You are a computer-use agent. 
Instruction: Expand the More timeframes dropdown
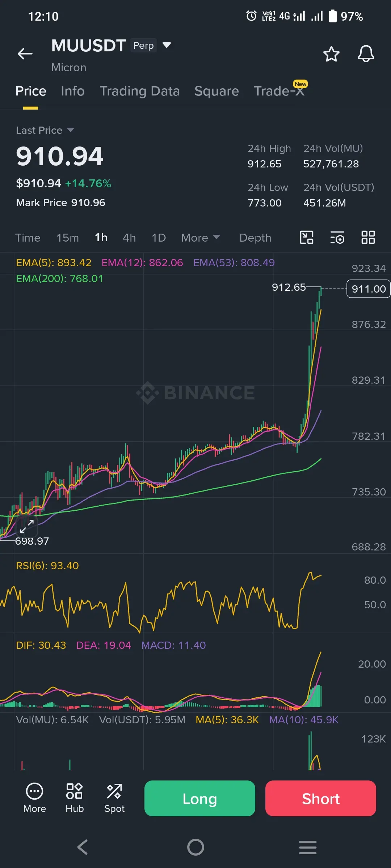tap(201, 238)
